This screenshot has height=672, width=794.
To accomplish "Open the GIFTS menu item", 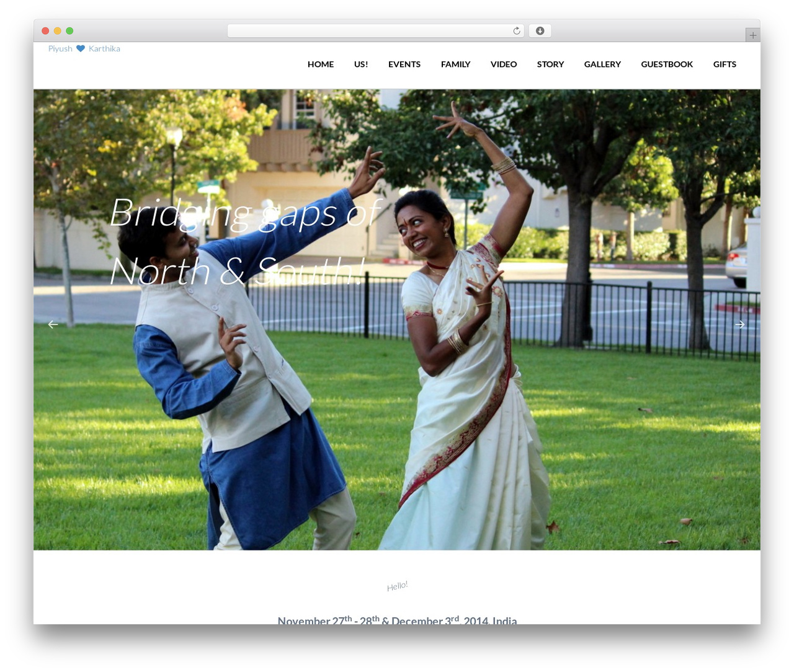I will click(x=725, y=64).
